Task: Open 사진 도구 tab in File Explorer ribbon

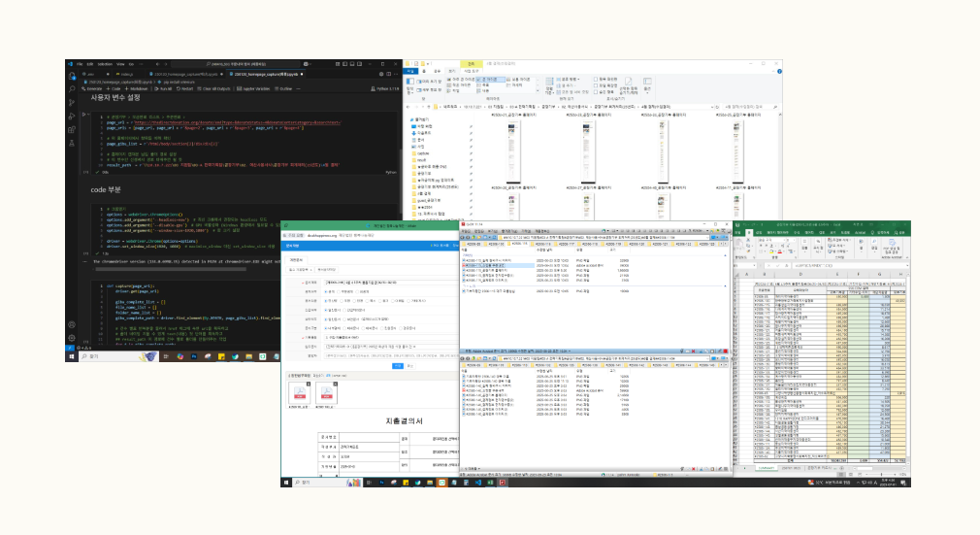Action: 472,71
